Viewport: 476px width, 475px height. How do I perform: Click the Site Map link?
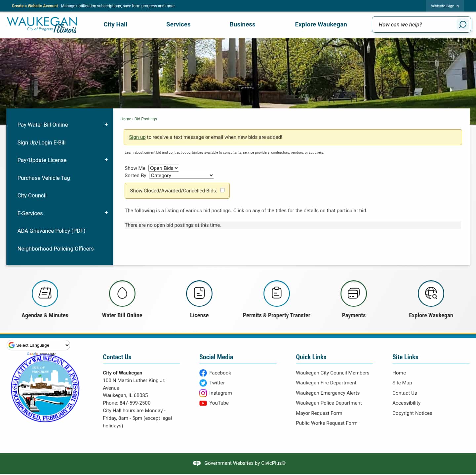(402, 383)
